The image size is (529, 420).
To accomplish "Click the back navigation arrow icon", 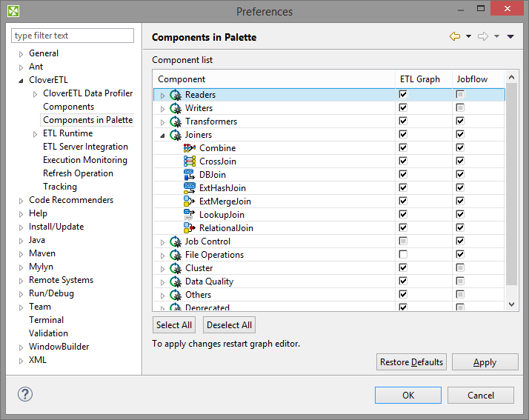I will (455, 36).
